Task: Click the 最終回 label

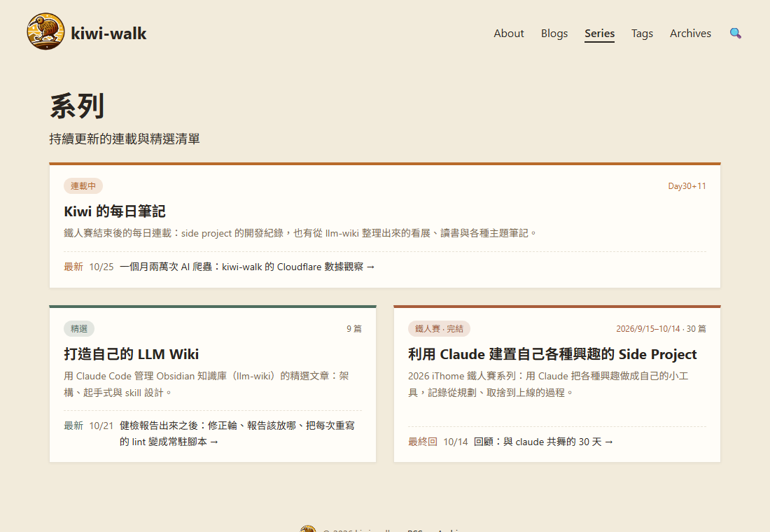Action: 423,442
